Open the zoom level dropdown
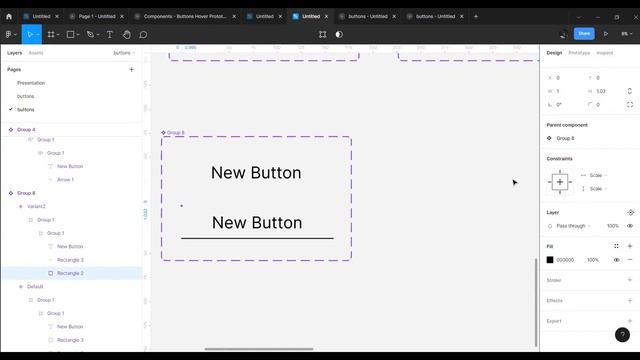The width and height of the screenshot is (640, 360). [626, 34]
